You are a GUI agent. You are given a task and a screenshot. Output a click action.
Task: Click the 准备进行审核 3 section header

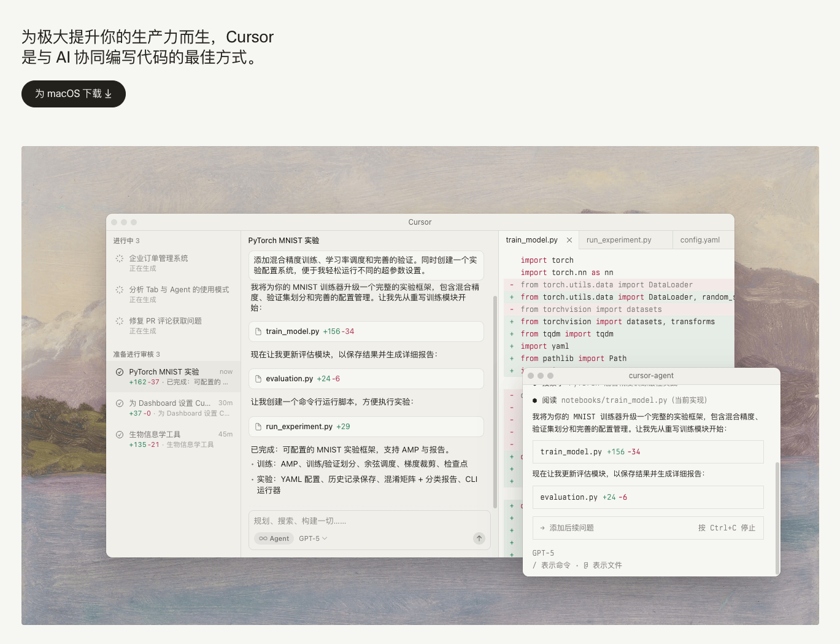point(136,354)
